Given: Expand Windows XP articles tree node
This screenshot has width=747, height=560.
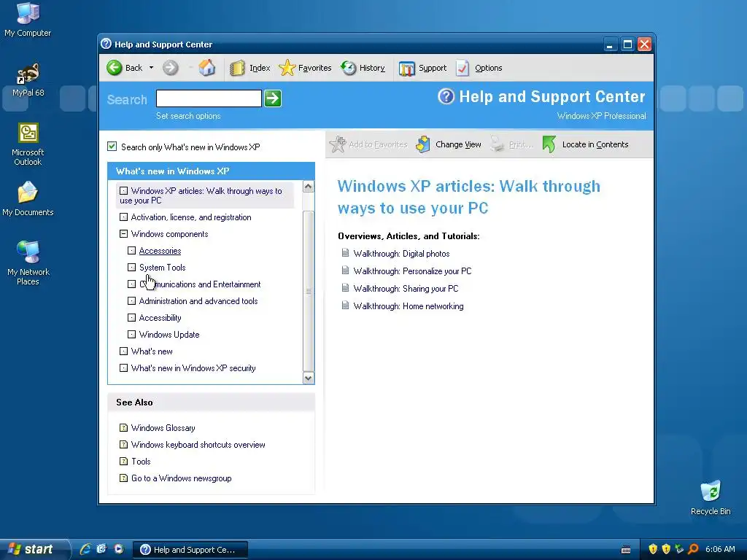Looking at the screenshot, I should (123, 191).
